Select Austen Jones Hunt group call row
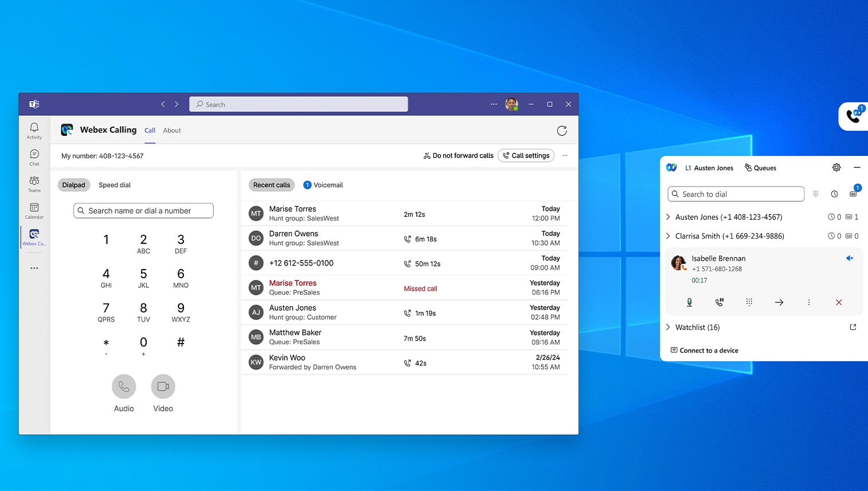Image resolution: width=868 pixels, height=491 pixels. coord(404,312)
